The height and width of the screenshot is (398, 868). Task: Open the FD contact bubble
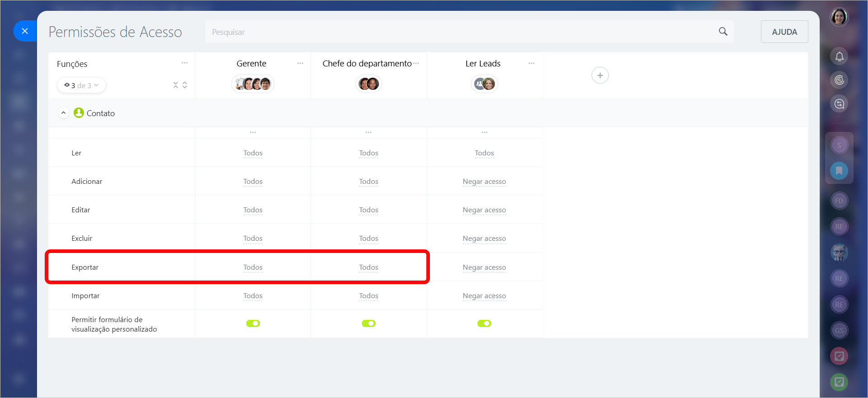[x=839, y=201]
